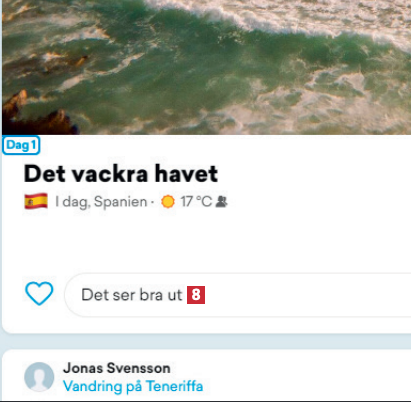Open the post title Det vackra havet
This screenshot has height=402, width=411.
point(121,174)
